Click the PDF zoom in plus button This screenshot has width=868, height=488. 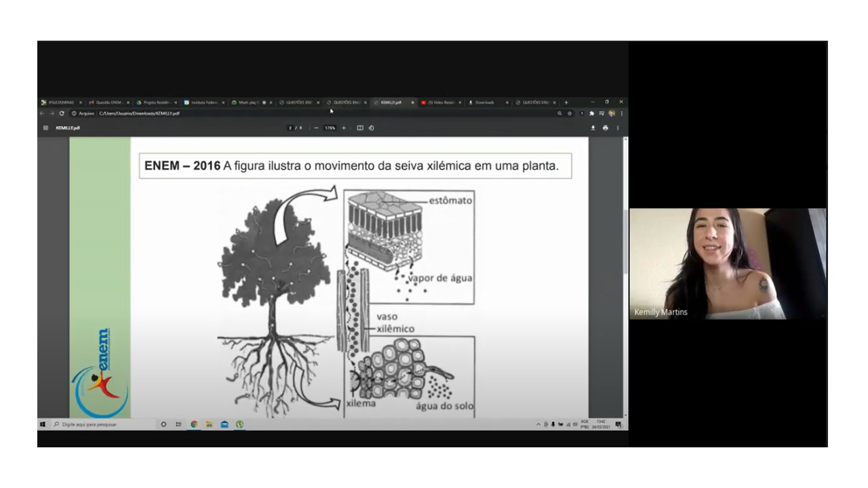[344, 127]
